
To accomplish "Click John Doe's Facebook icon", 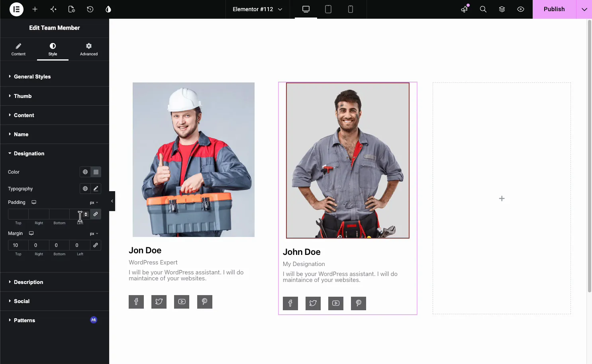I will [290, 303].
